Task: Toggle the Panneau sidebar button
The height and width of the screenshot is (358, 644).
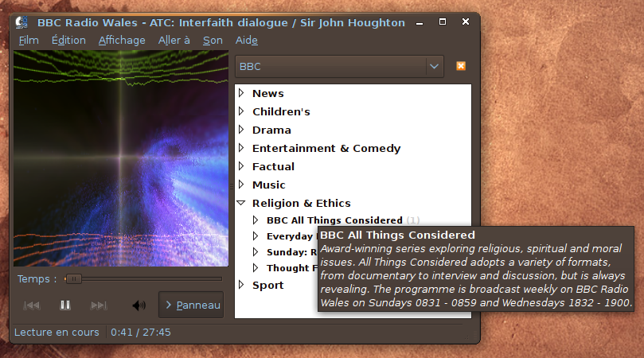Action: tap(191, 305)
